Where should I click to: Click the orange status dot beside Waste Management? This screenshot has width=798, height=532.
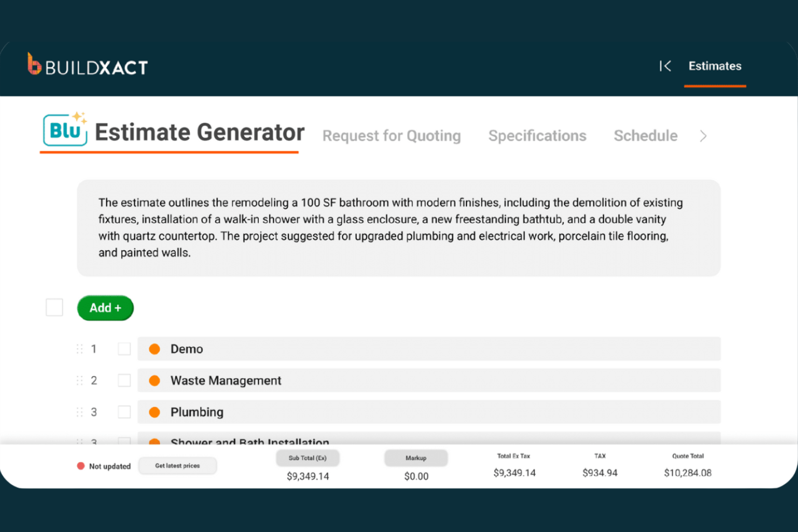tap(155, 380)
